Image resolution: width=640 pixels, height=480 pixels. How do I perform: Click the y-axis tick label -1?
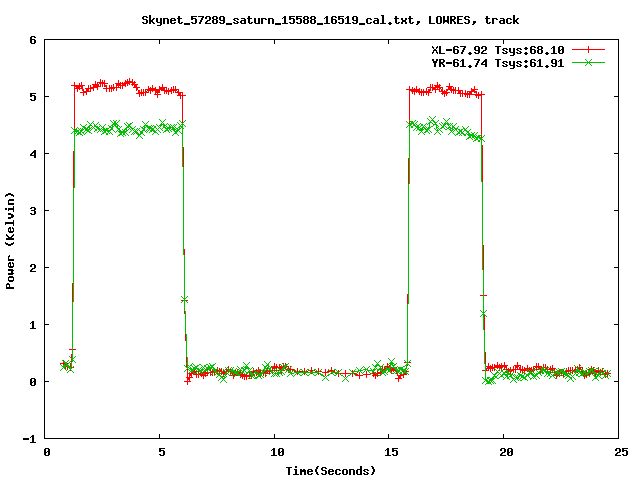point(30,439)
